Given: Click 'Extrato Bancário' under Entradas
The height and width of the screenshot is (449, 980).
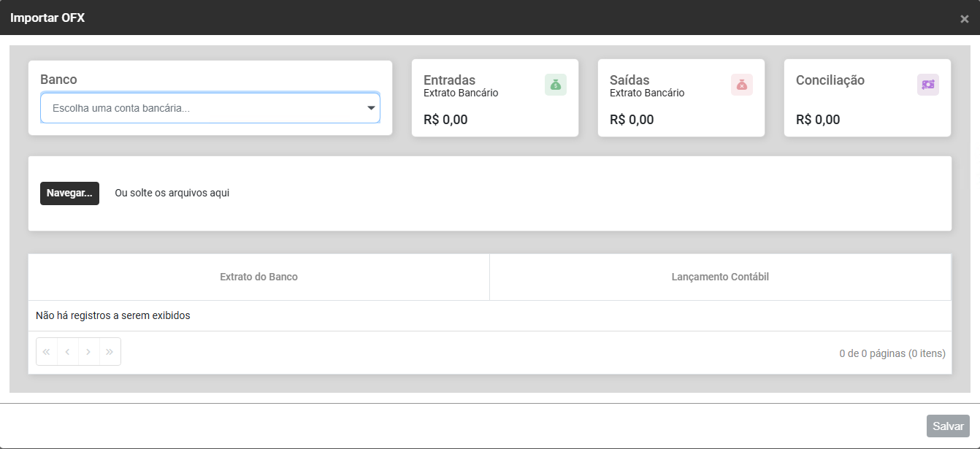Looking at the screenshot, I should pos(461,93).
